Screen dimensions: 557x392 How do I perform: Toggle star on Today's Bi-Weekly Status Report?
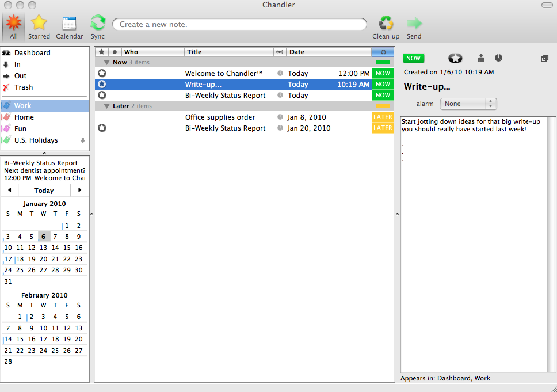102,95
